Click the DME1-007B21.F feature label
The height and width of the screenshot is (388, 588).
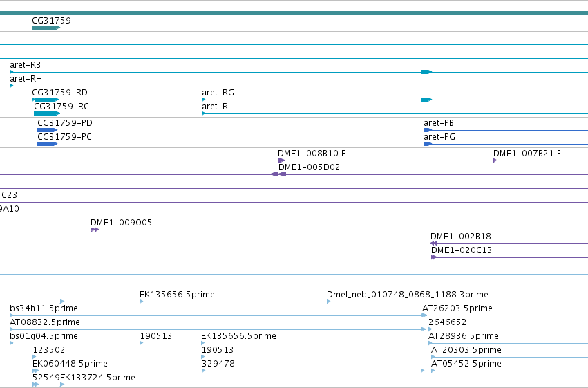coord(527,154)
